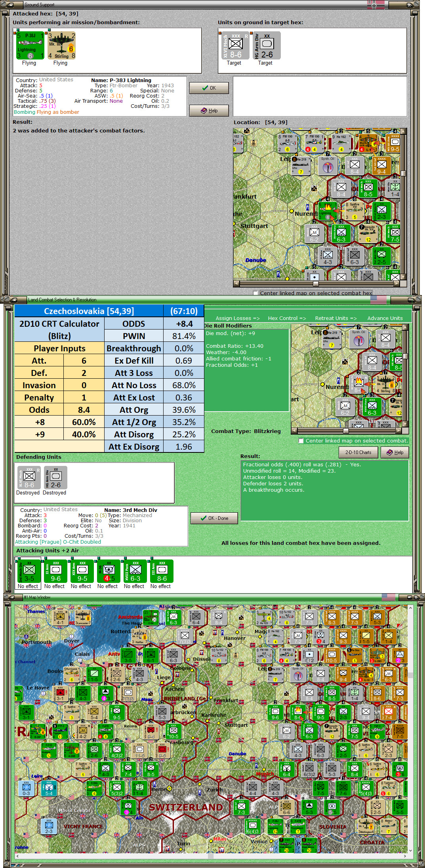Click the Def. input value 2
This screenshot has width=425, height=868.
[x=84, y=373]
